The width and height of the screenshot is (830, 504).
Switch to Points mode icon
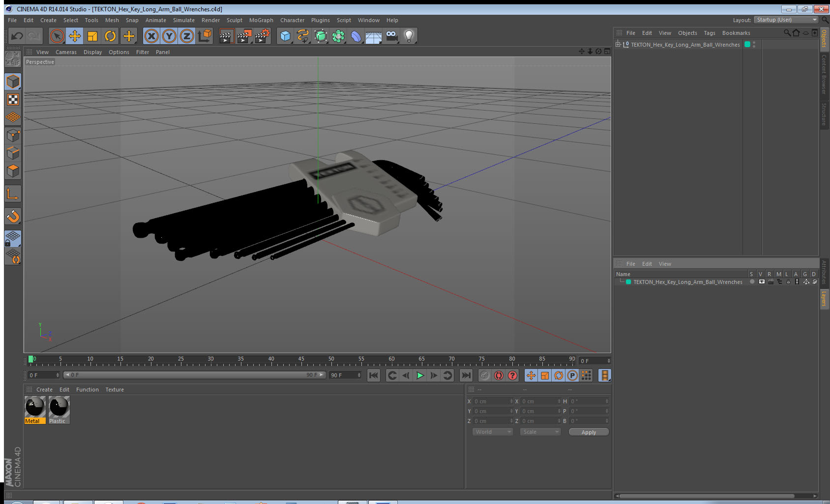click(13, 135)
